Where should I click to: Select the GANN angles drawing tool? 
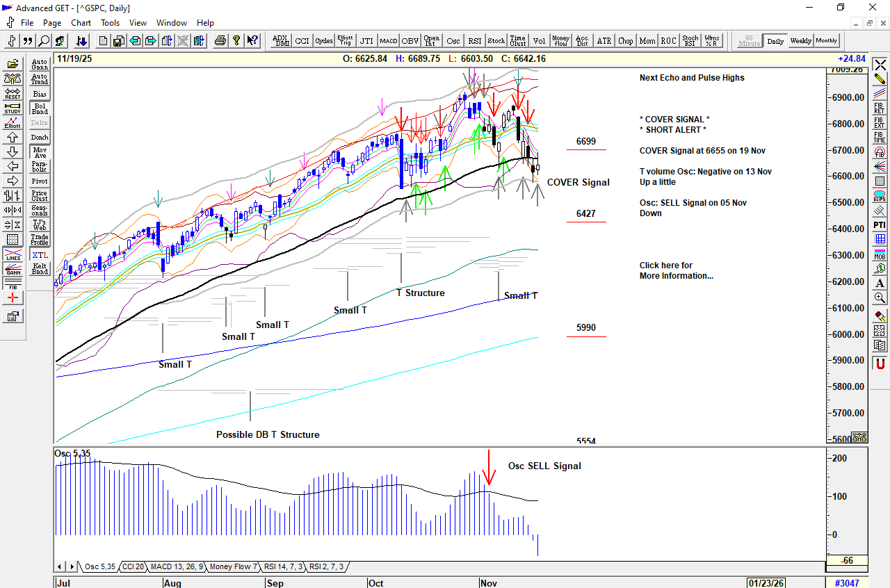[12, 271]
